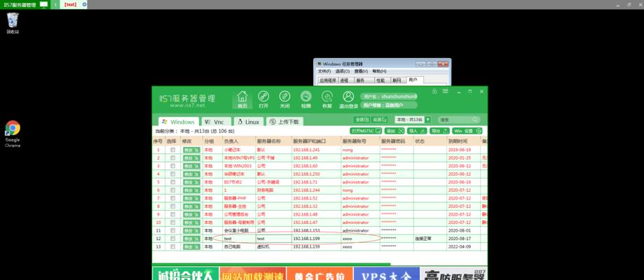Click the 修改 edit button in row 13

click(x=191, y=246)
